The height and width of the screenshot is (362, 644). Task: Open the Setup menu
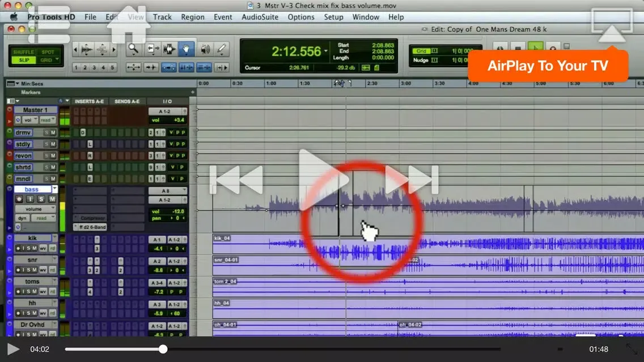tap(333, 17)
